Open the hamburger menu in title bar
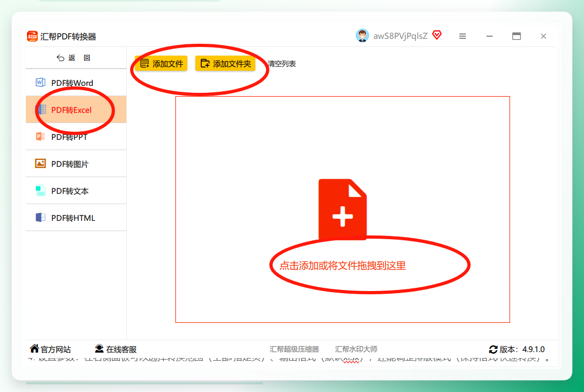The width and height of the screenshot is (584, 392). pos(463,36)
